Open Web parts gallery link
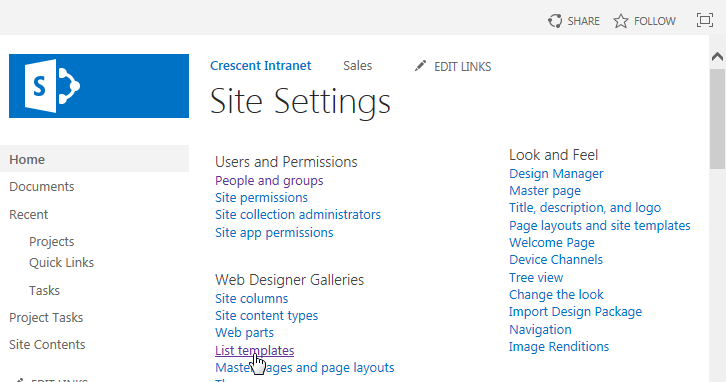 [x=244, y=333]
